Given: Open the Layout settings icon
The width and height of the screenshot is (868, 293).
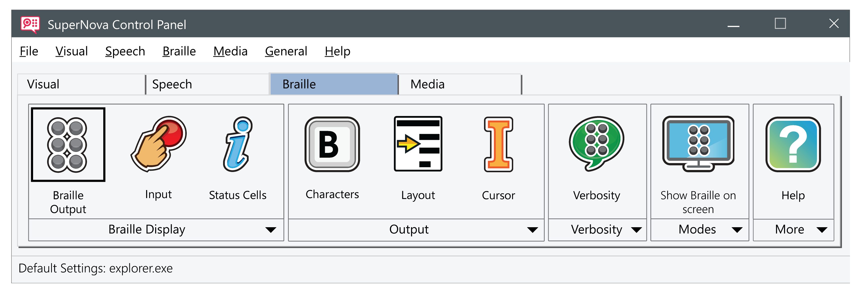Looking at the screenshot, I should [418, 144].
